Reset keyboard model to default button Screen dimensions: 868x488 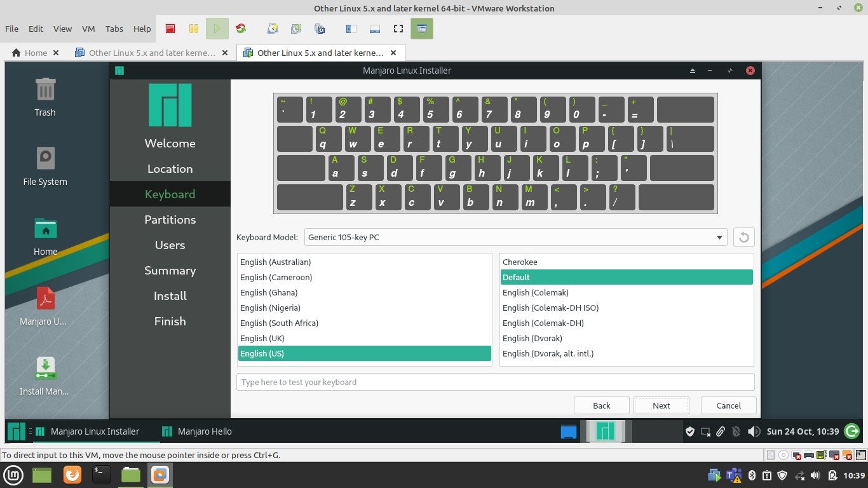(743, 237)
